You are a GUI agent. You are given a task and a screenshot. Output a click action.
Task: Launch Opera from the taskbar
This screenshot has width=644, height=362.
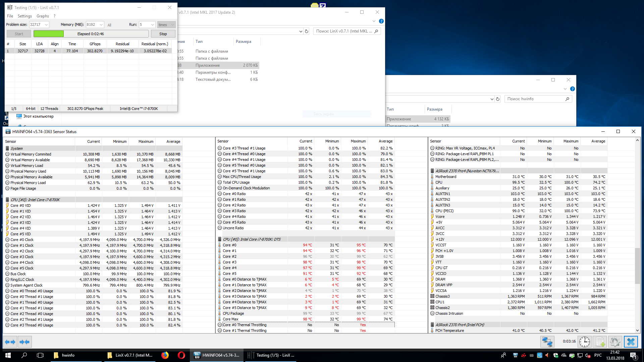coord(181,355)
